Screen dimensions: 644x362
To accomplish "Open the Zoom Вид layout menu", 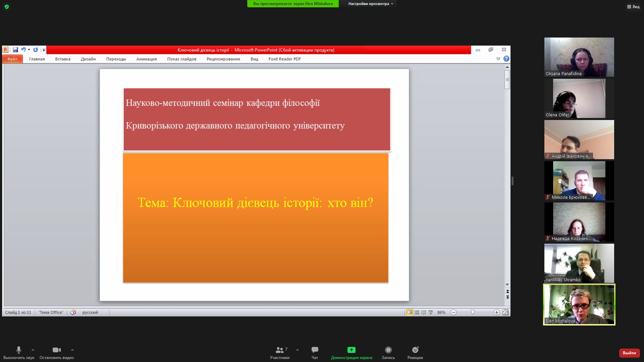I will (633, 7).
